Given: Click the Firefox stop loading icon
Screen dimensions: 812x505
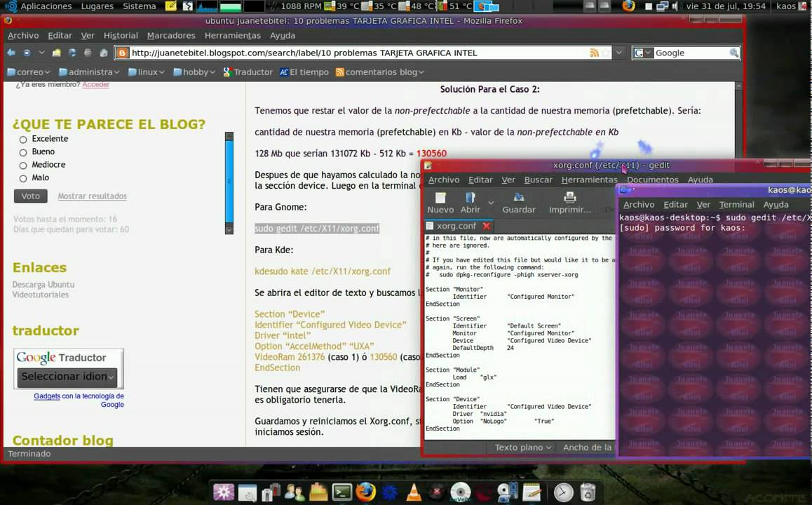Looking at the screenshot, I should [88, 53].
